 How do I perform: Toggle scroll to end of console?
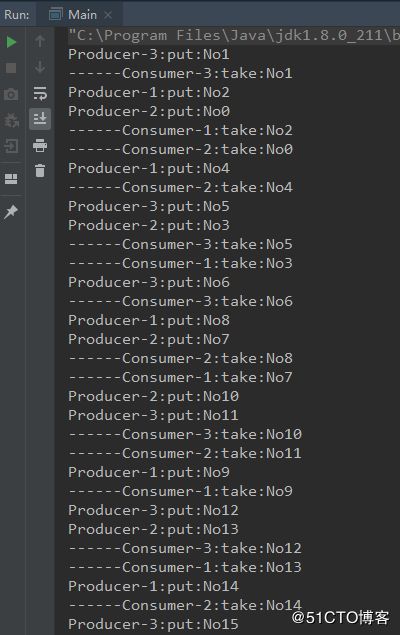(40, 119)
